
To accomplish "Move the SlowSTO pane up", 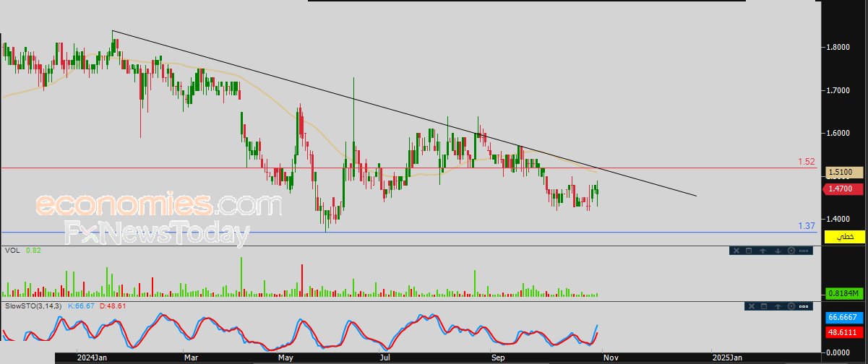I will 778,306.
